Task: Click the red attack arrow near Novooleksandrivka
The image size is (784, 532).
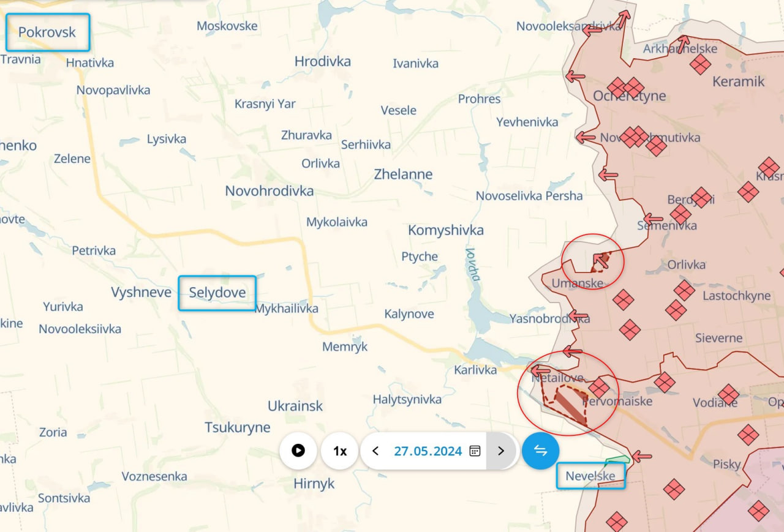Action: pyautogui.click(x=592, y=29)
